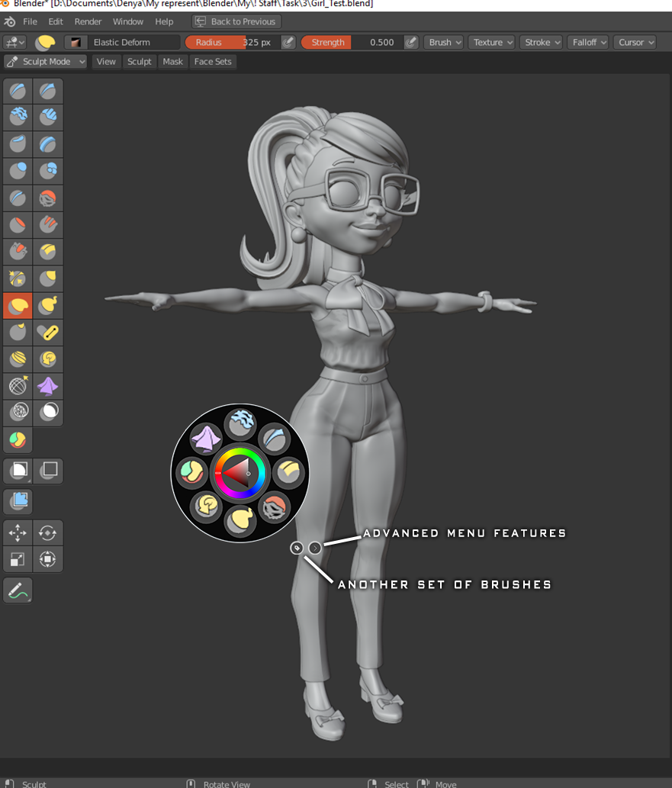
Task: Select the Pinch brush tool
Action: click(18, 278)
